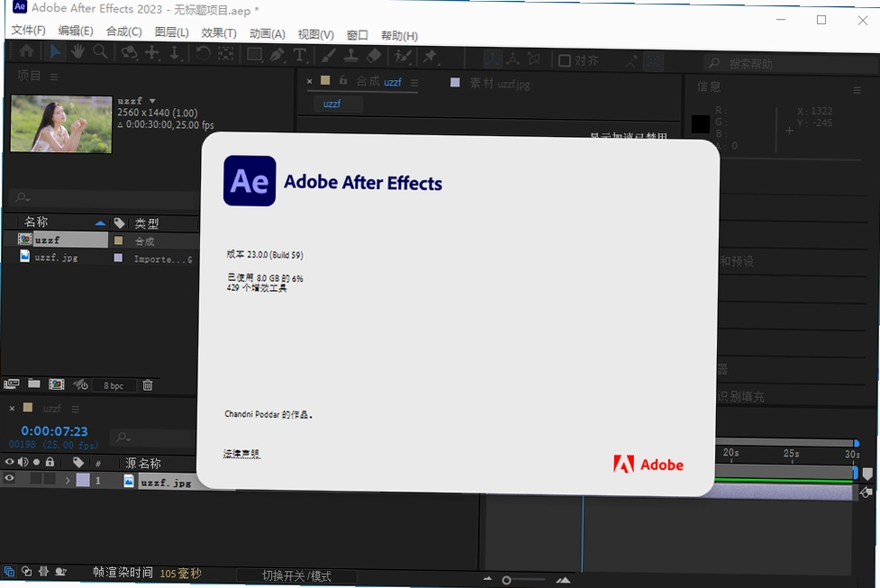
Task: Toggle Render Time pane at timeline bottom
Action: [x=61, y=573]
